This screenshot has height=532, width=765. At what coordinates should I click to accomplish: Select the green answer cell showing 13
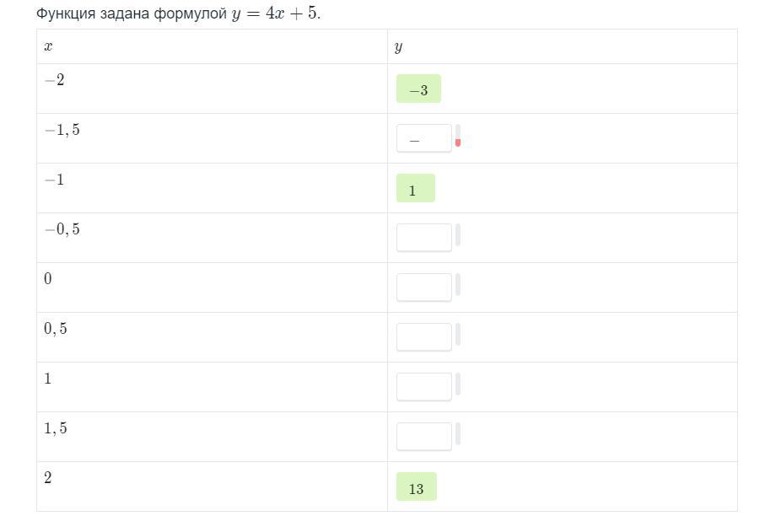416,487
